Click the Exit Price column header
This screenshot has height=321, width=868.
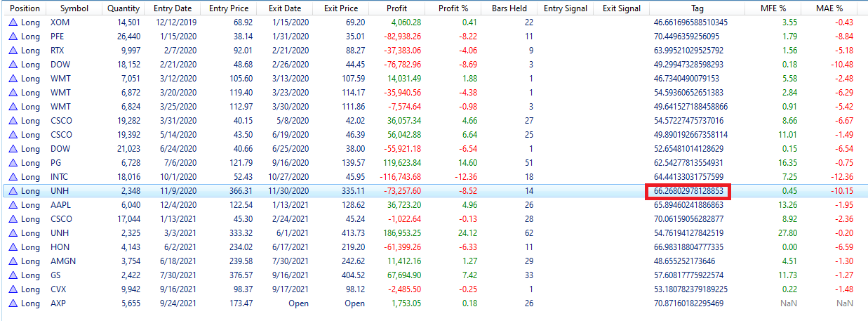tap(341, 8)
